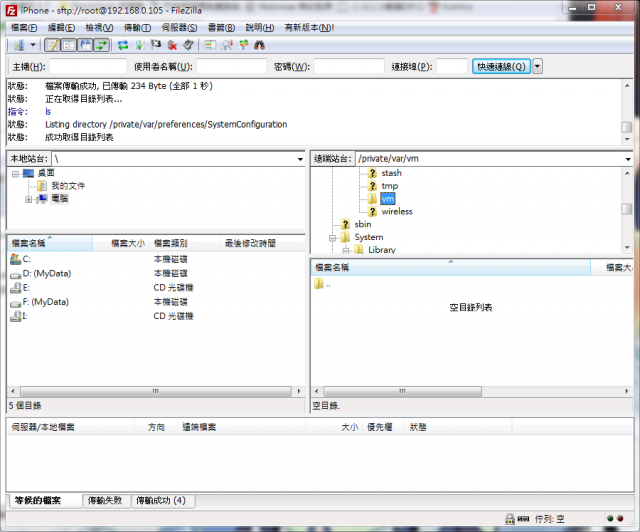Click the parent folder '..' icon

pyautogui.click(x=319, y=283)
